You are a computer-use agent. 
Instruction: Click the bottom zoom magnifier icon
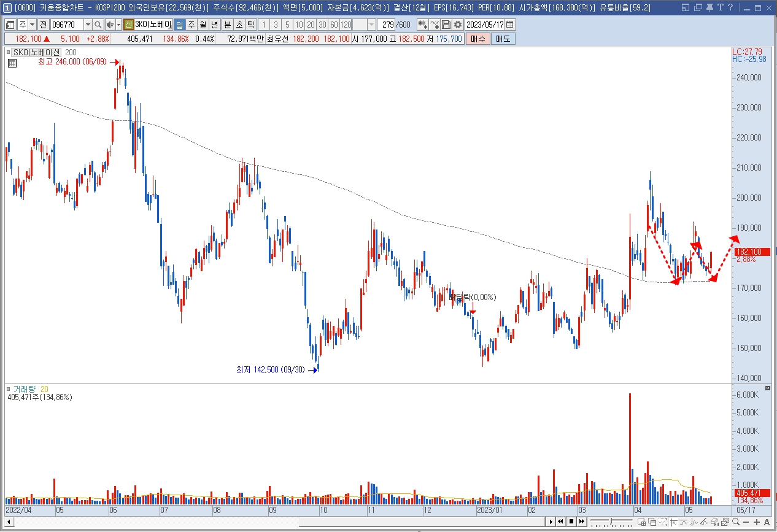tap(736, 522)
